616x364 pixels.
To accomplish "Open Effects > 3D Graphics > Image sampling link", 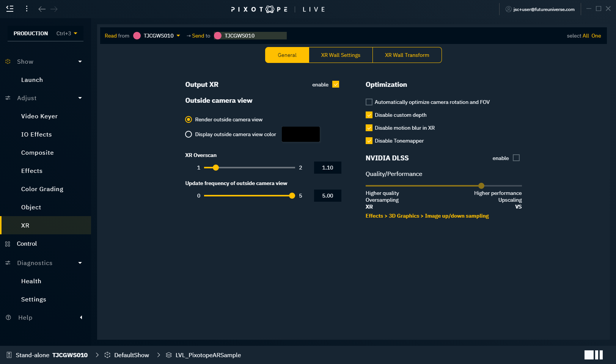I will pos(427,216).
